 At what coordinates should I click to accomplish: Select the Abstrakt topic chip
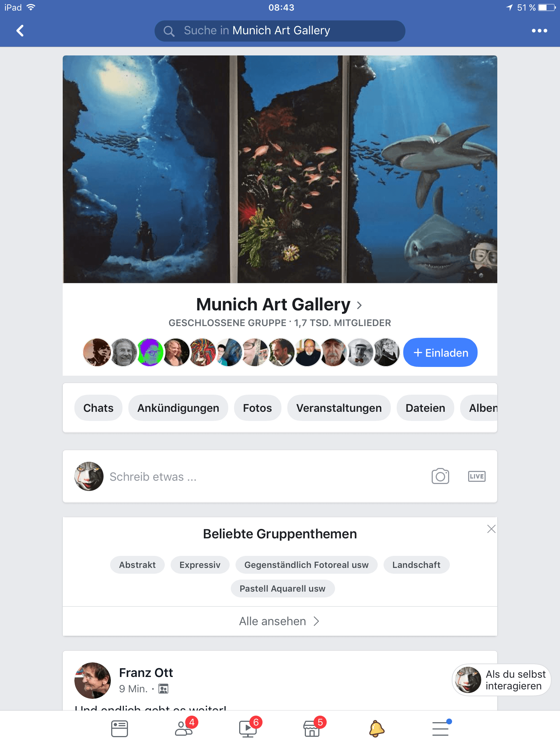(137, 565)
